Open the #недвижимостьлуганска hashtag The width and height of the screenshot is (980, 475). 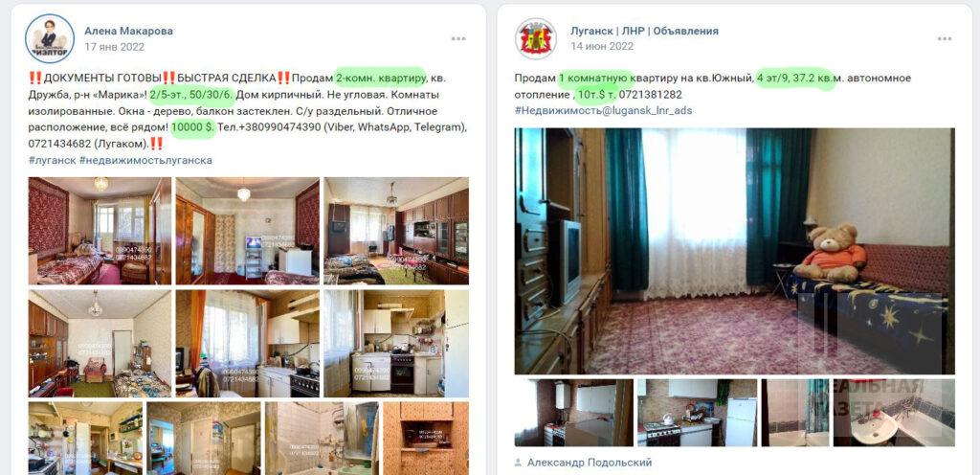pos(145,160)
